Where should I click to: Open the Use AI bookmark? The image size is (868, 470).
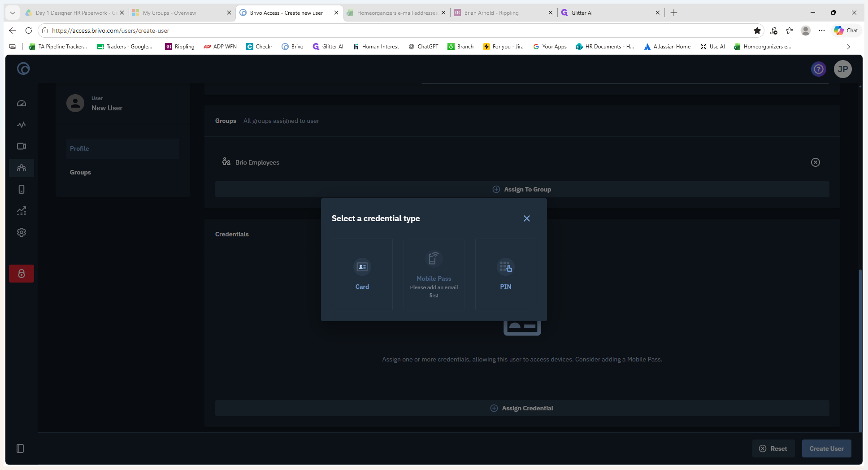(712, 47)
